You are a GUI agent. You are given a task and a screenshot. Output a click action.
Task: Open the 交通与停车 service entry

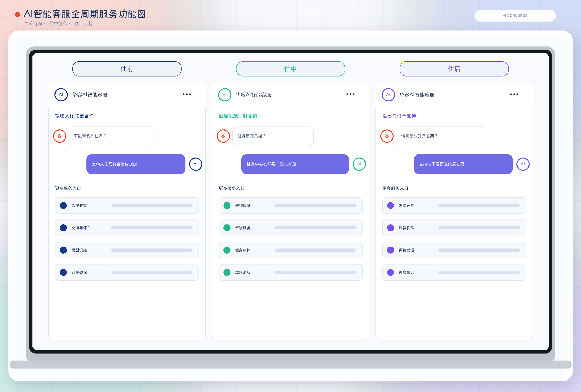coord(127,228)
